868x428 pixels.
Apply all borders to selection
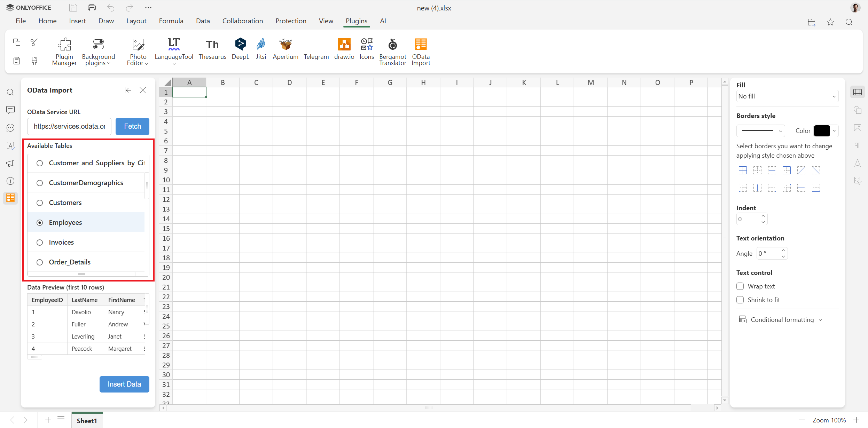click(x=743, y=170)
